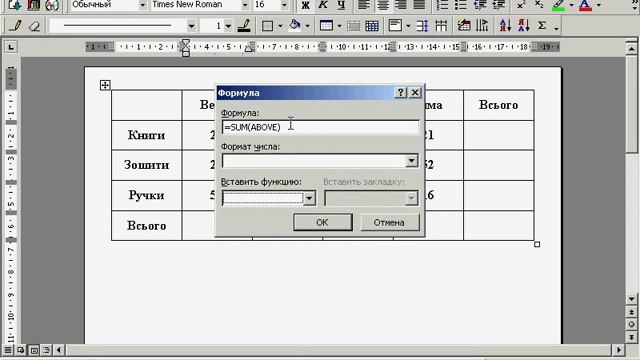The height and width of the screenshot is (360, 640).
Task: Open the style dropdown (Обычный)
Action: click(142, 5)
